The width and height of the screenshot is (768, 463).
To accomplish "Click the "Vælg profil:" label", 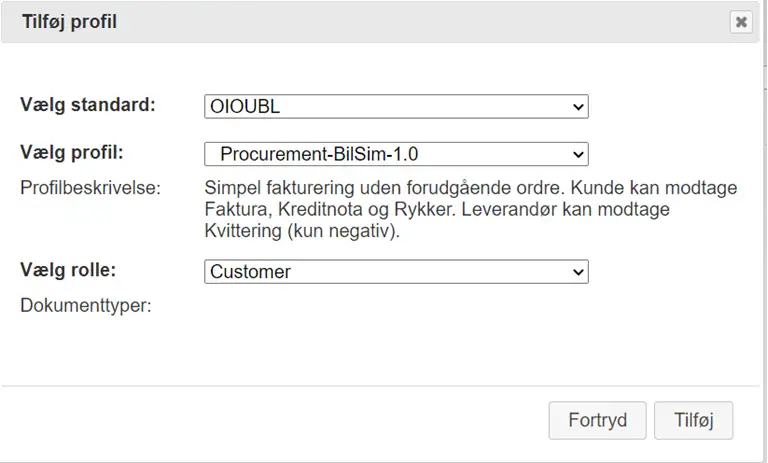I will (x=78, y=153).
